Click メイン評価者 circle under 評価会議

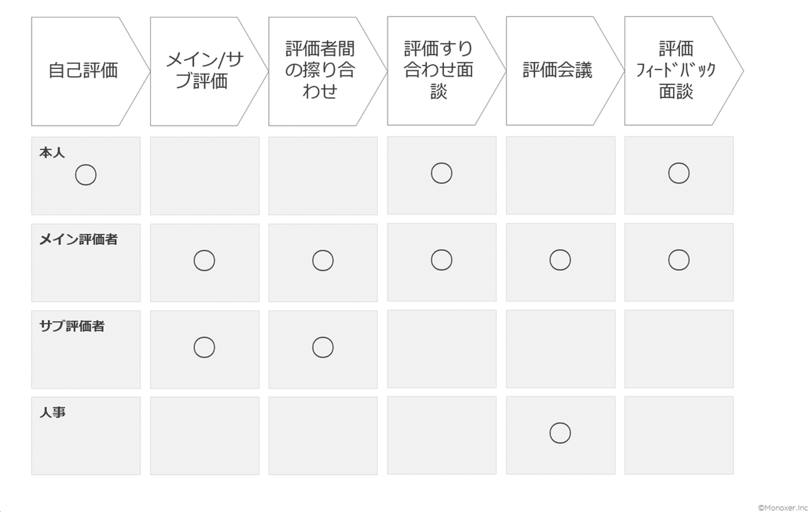tap(560, 260)
